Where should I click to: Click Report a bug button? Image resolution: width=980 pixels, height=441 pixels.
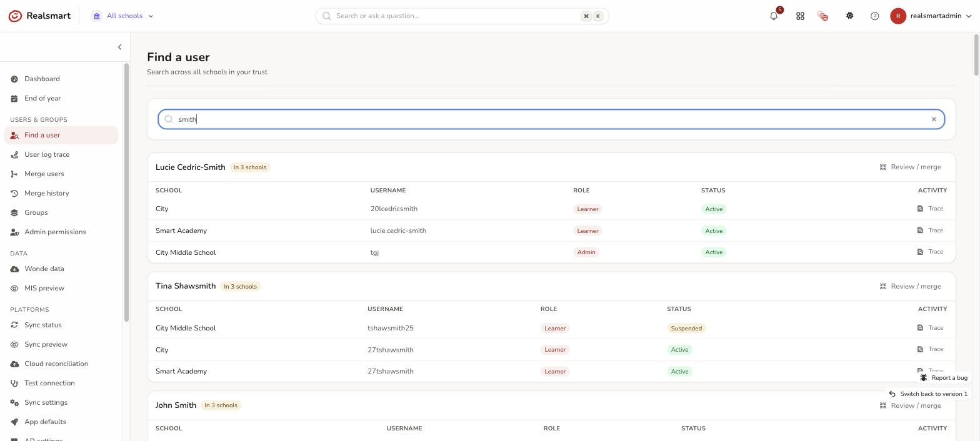point(943,378)
